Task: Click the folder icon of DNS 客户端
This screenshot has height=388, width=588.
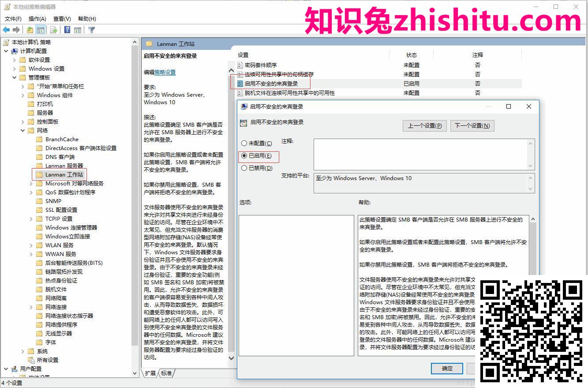Action: [x=39, y=157]
